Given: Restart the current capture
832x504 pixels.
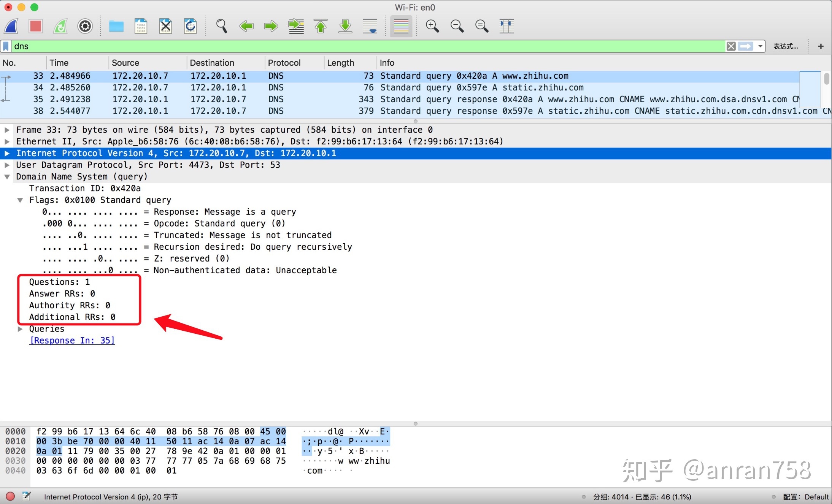Looking at the screenshot, I should (60, 26).
